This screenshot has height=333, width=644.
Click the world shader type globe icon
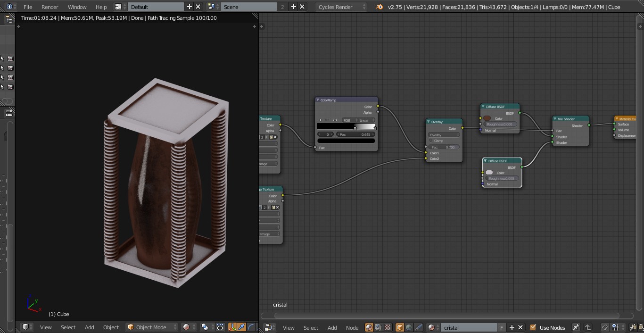409,327
